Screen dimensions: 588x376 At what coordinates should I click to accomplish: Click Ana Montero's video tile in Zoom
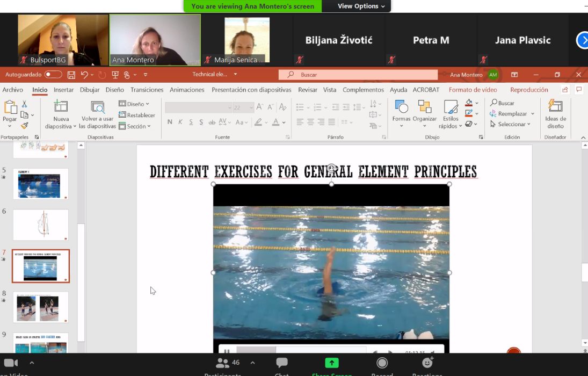coord(155,40)
